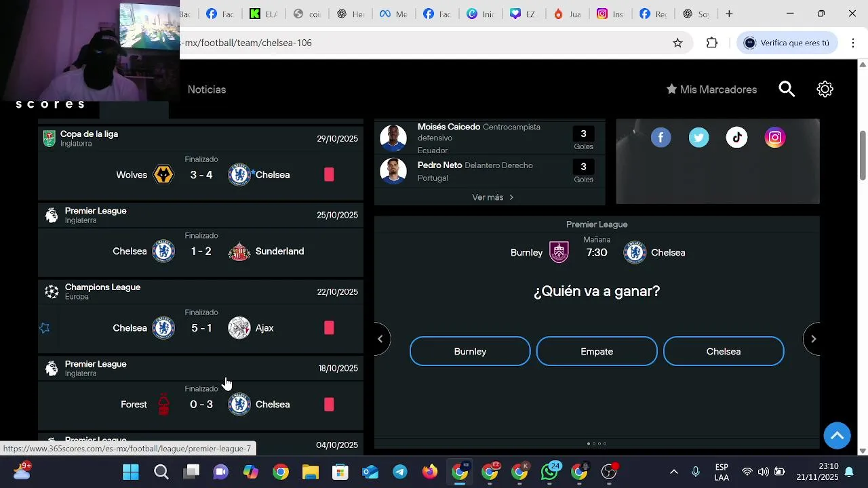The width and height of the screenshot is (868, 488).
Task: Click the Wolves club crest
Action: click(x=163, y=175)
